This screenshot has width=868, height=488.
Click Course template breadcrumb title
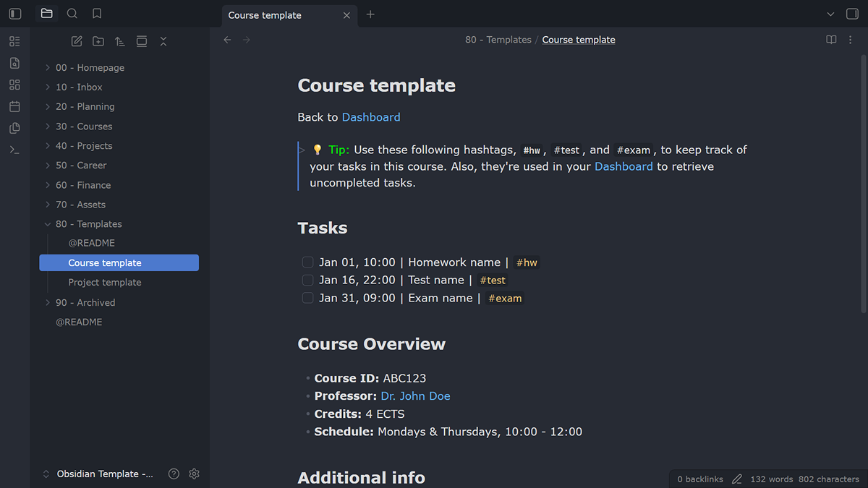(x=579, y=40)
